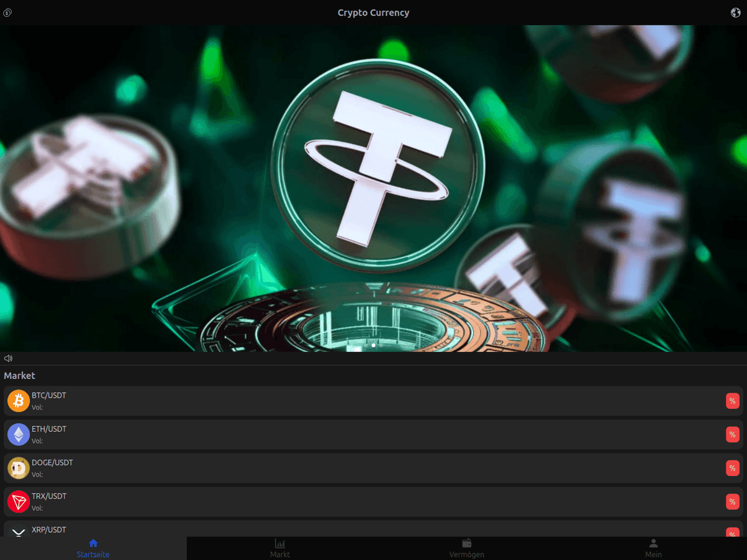Viewport: 747px width, 560px height.
Task: Open the Mein profile tab
Action: (x=654, y=548)
